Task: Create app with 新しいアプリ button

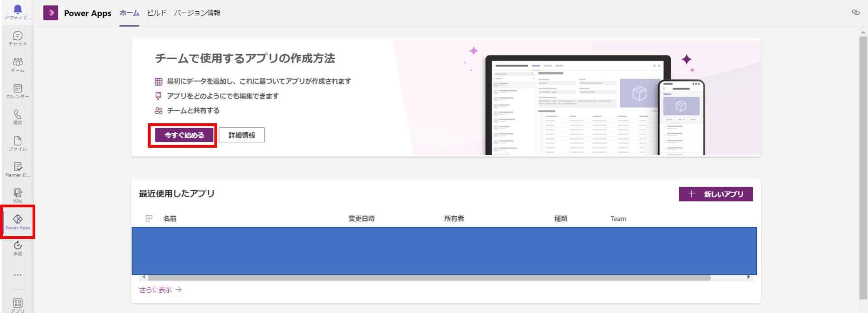Action: click(x=716, y=194)
